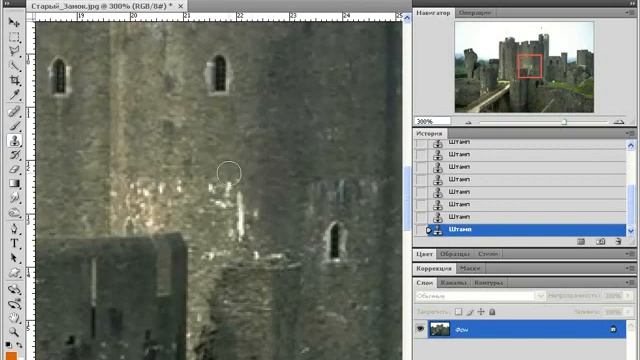
Task: Select the History Brush tool
Action: (14, 155)
